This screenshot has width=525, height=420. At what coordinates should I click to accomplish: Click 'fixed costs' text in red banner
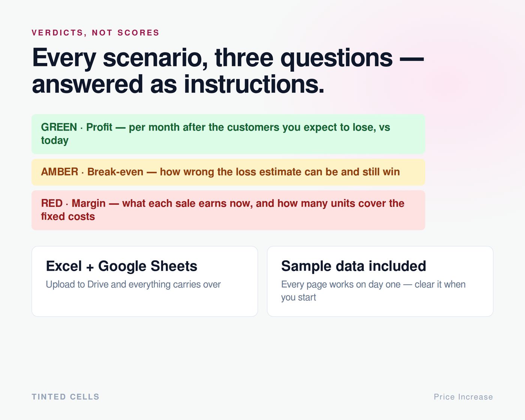click(68, 216)
